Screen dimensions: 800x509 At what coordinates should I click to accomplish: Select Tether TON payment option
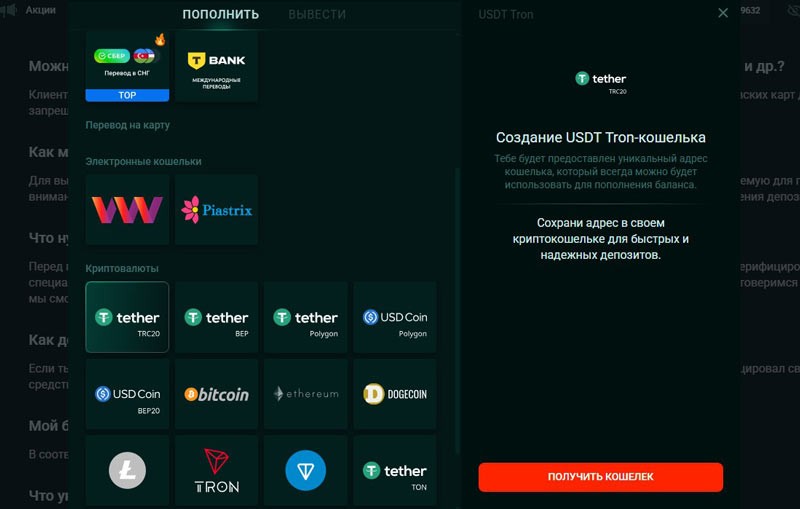click(x=395, y=470)
